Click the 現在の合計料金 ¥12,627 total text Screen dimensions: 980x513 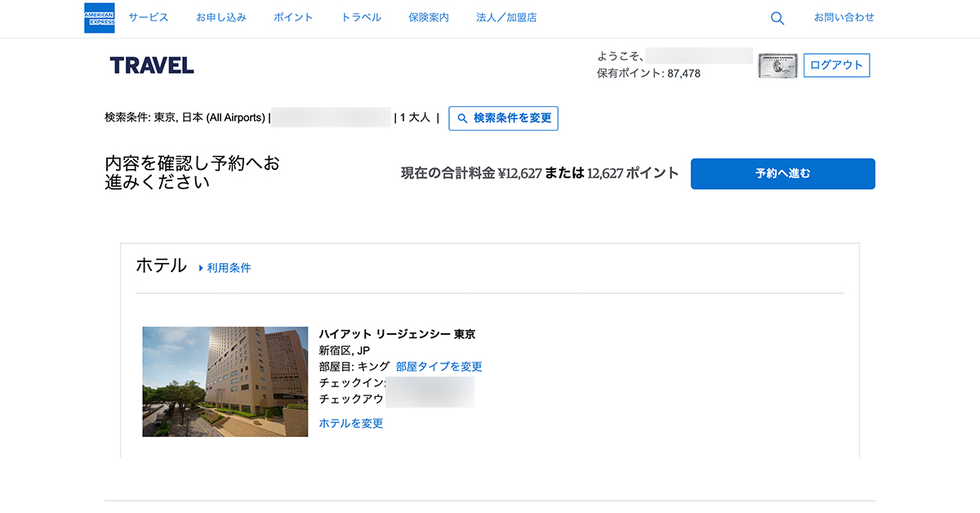click(x=471, y=173)
